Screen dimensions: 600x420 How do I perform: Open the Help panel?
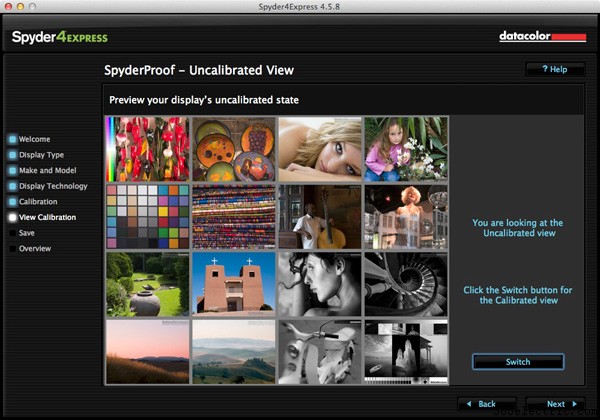[555, 69]
